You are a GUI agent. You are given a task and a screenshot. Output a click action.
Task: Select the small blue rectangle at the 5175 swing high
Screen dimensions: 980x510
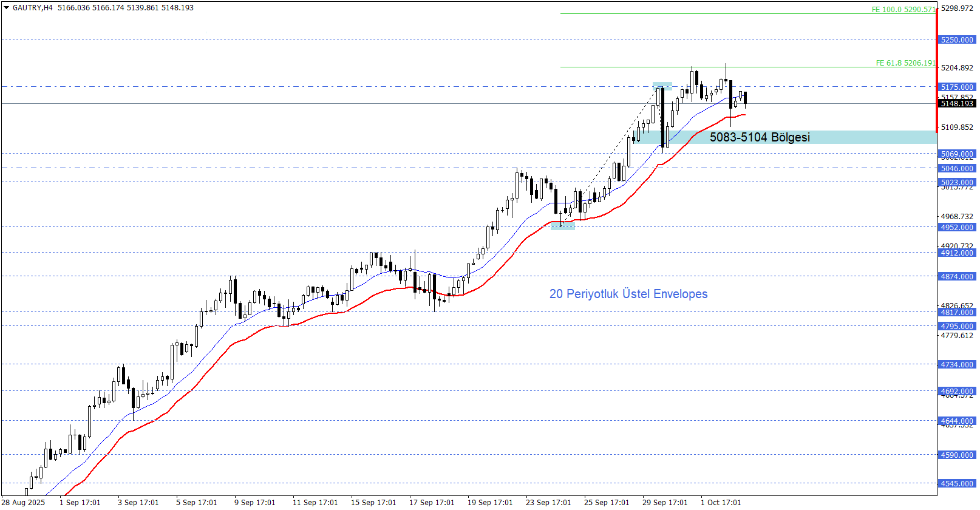click(662, 86)
